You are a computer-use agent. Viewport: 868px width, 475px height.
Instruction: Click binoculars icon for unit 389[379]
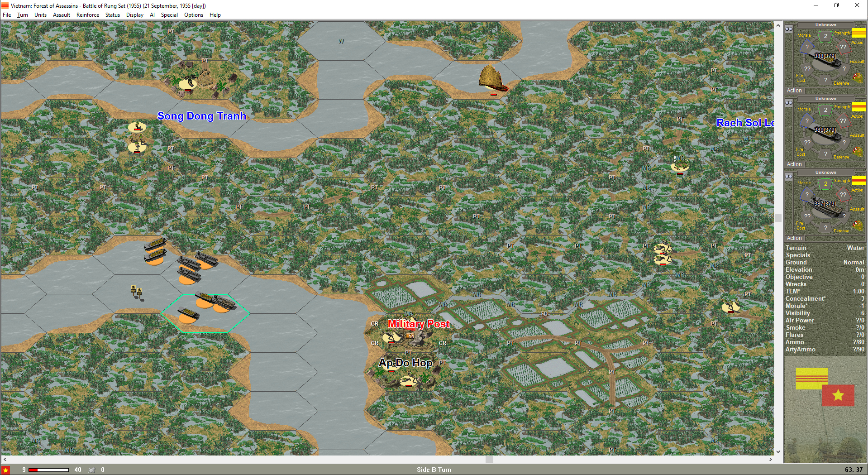point(789,103)
